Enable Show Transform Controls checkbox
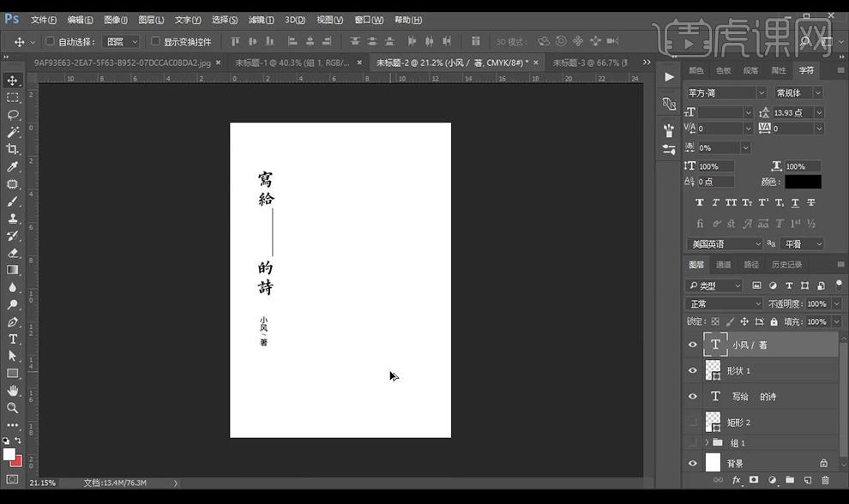This screenshot has height=504, width=849. click(x=155, y=41)
